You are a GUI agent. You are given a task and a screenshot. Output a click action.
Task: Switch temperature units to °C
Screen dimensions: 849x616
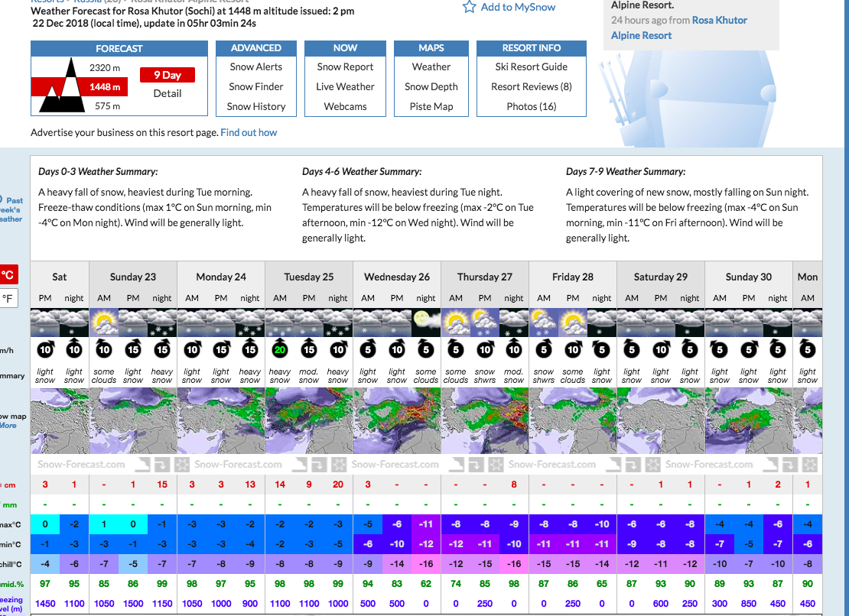pyautogui.click(x=8, y=274)
